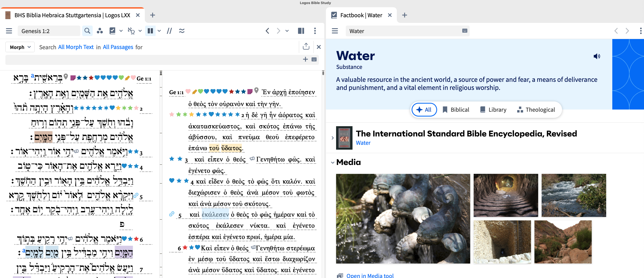Open the Water encyclopedia article link
The width and height of the screenshot is (644, 278).
363,143
